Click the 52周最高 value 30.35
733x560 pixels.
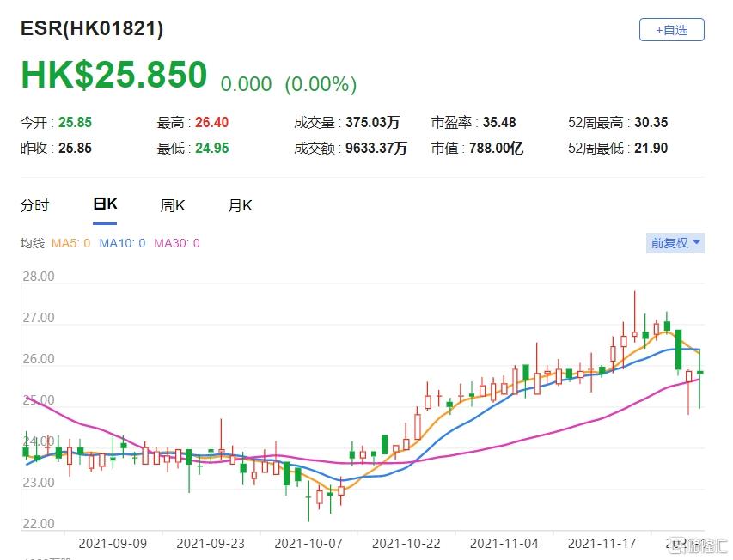(x=651, y=122)
